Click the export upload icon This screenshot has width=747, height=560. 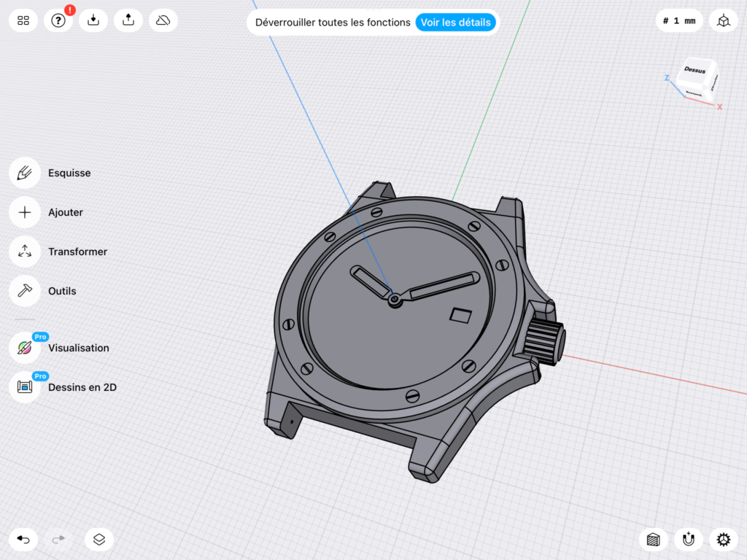(x=128, y=20)
